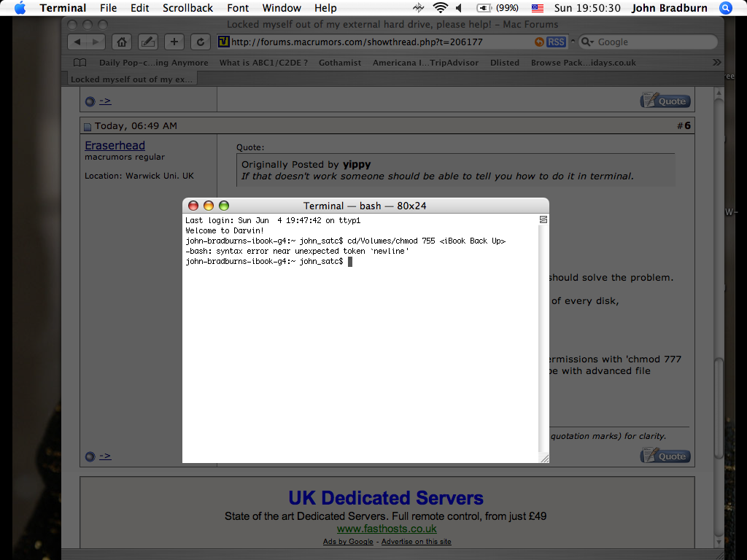The width and height of the screenshot is (747, 560).
Task: Click John Bradburn user menu
Action: tap(670, 8)
